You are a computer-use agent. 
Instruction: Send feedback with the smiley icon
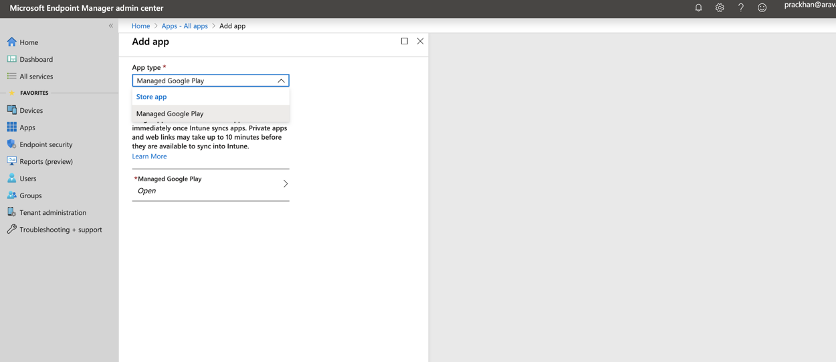762,8
